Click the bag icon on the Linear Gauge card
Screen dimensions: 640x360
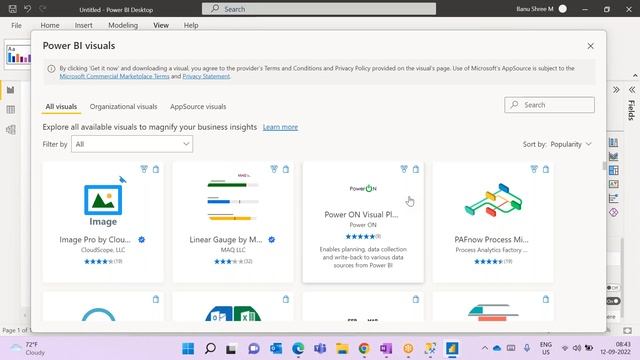pyautogui.click(x=286, y=169)
